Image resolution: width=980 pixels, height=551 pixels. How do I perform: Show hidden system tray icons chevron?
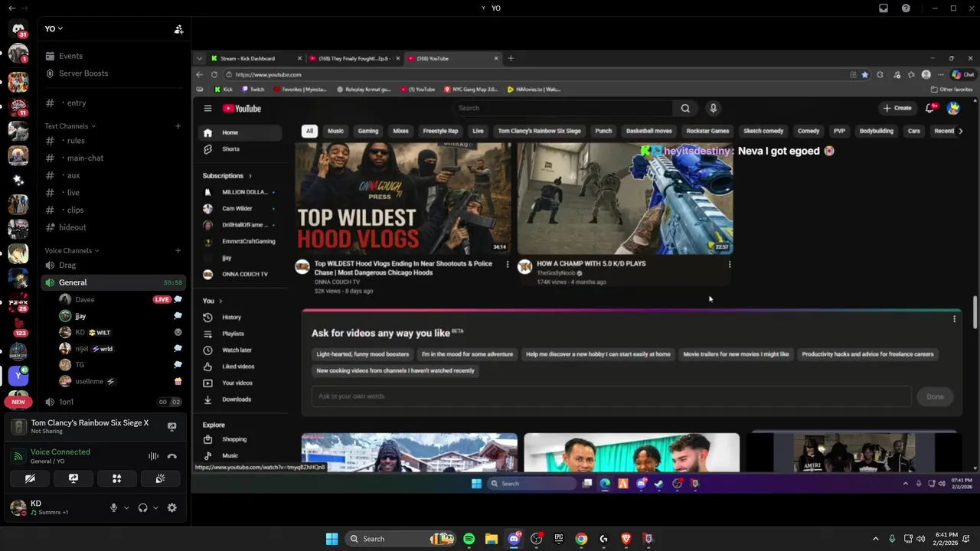(876, 539)
